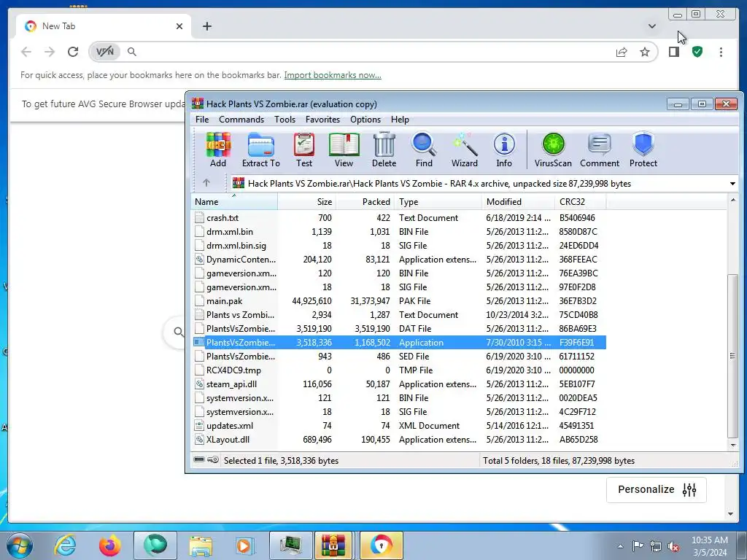The width and height of the screenshot is (747, 560).
Task: Sort files by the Name column
Action: coord(234,201)
